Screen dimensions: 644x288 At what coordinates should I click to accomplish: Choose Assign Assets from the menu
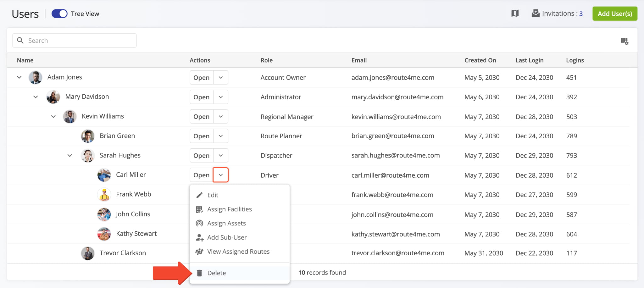coord(240,223)
